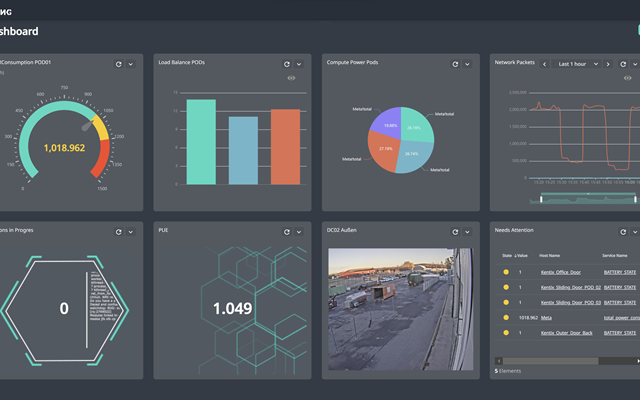Refresh the Network Packets dashlet

point(623,64)
